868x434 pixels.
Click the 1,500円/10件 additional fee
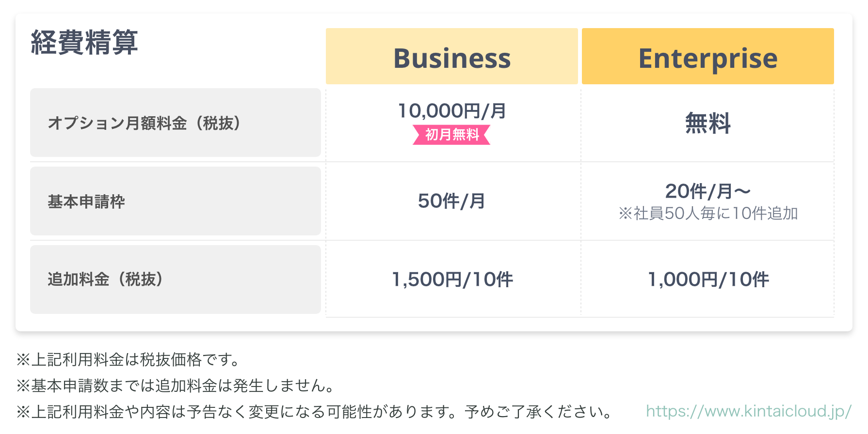coord(451,279)
